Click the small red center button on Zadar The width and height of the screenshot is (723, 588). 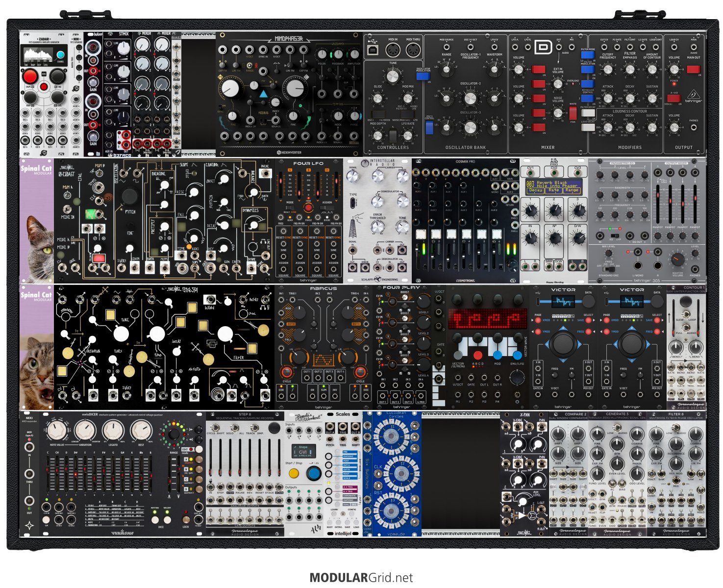coord(44,87)
